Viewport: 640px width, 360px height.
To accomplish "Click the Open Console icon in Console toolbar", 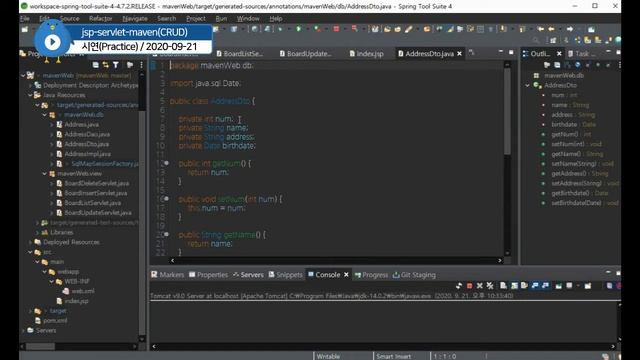I will (x=588, y=286).
